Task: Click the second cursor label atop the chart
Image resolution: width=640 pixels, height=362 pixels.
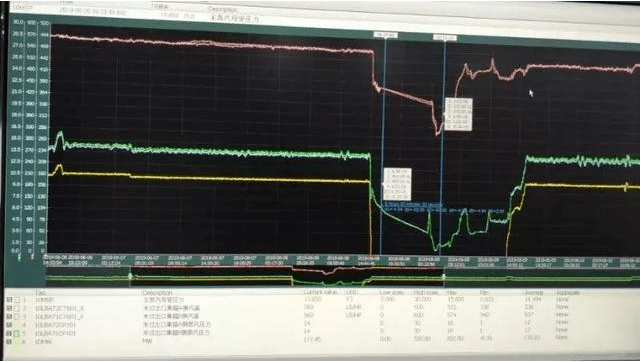Action: (x=444, y=38)
